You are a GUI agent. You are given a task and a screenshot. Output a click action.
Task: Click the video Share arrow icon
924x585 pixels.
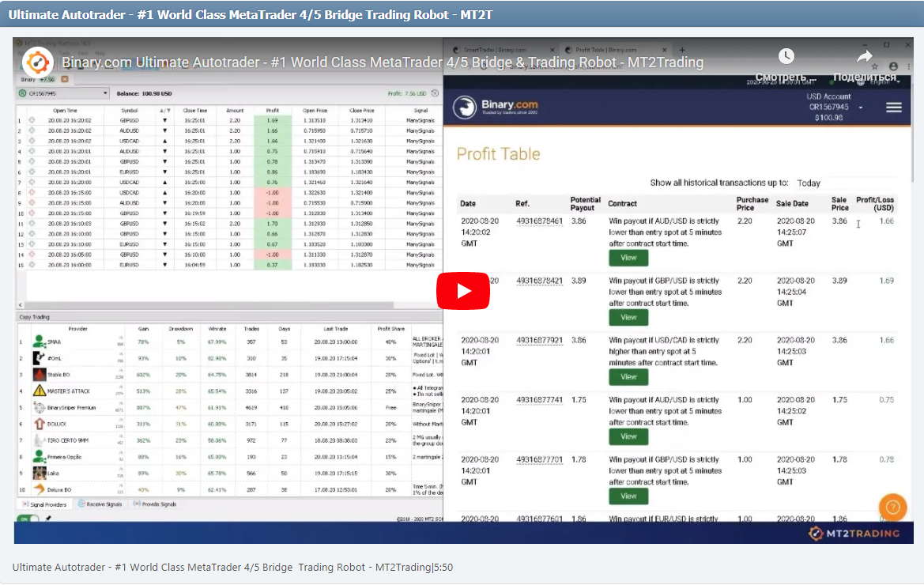(865, 56)
